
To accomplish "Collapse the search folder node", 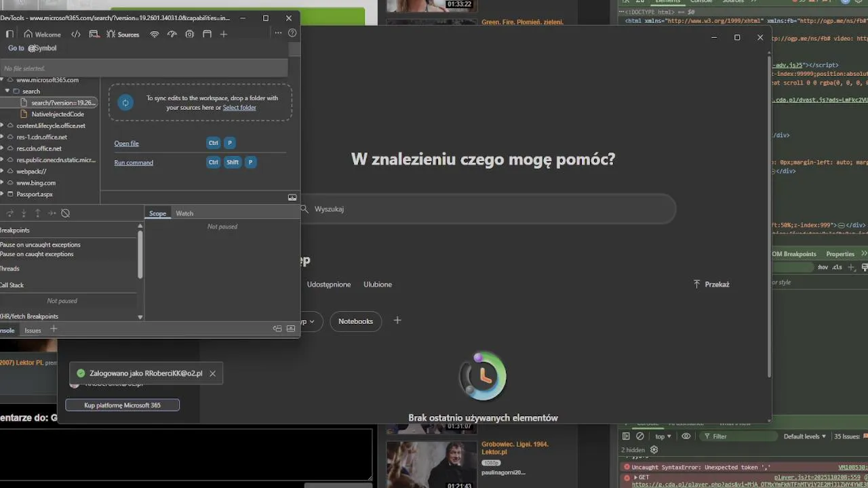I will 7,91.
